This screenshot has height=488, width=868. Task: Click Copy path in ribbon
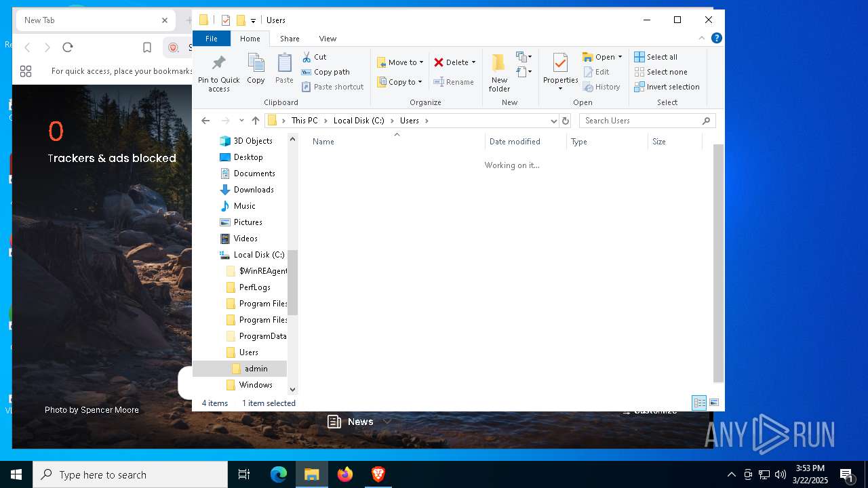325,72
